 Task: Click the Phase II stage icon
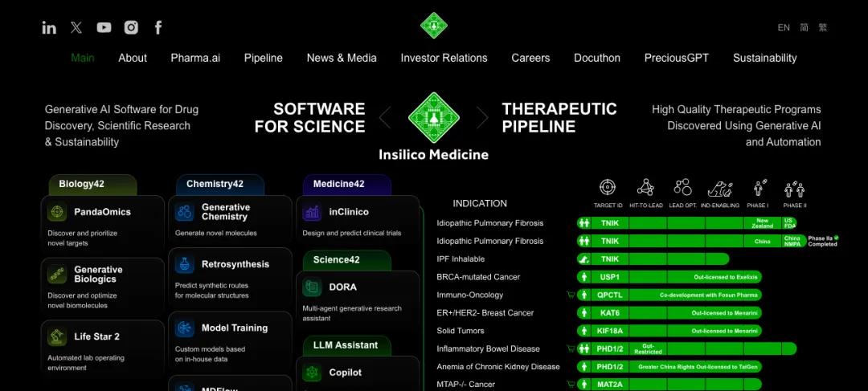(x=795, y=189)
